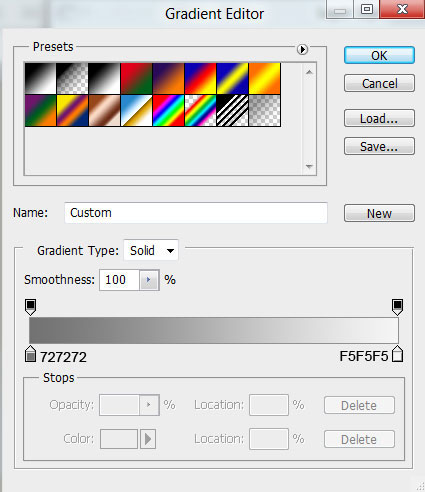Click into the Name field showing Custom
This screenshot has width=425, height=492.
pyautogui.click(x=196, y=213)
